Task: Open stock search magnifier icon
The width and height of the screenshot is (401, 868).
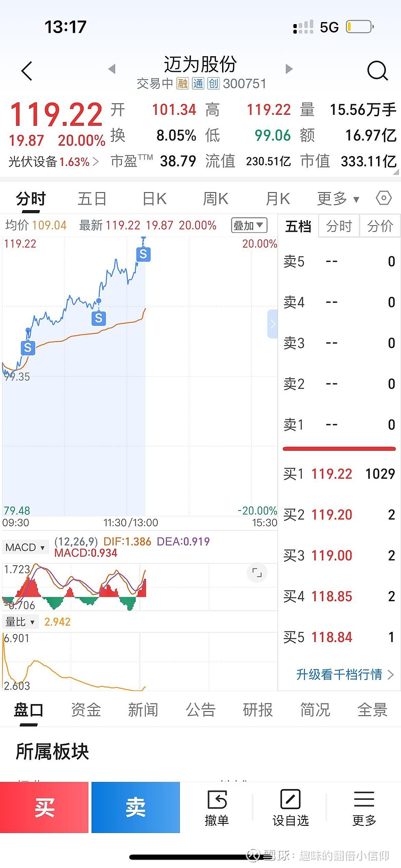Action: [x=377, y=71]
